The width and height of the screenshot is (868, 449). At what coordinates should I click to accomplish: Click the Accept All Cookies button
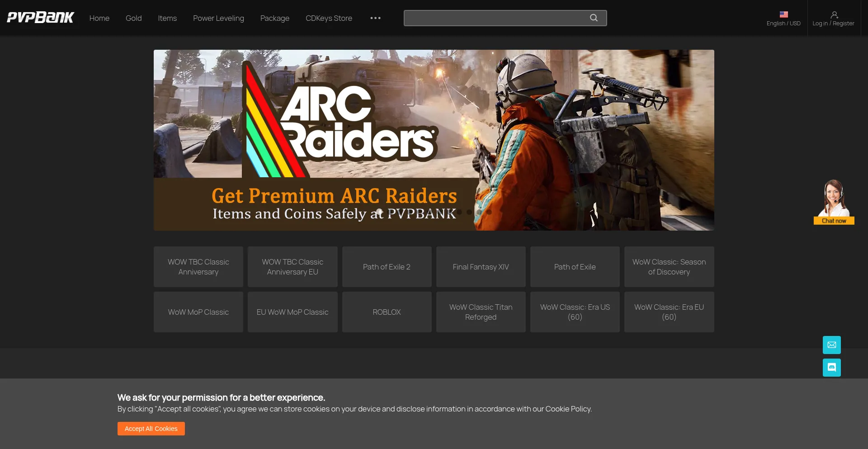tap(151, 429)
